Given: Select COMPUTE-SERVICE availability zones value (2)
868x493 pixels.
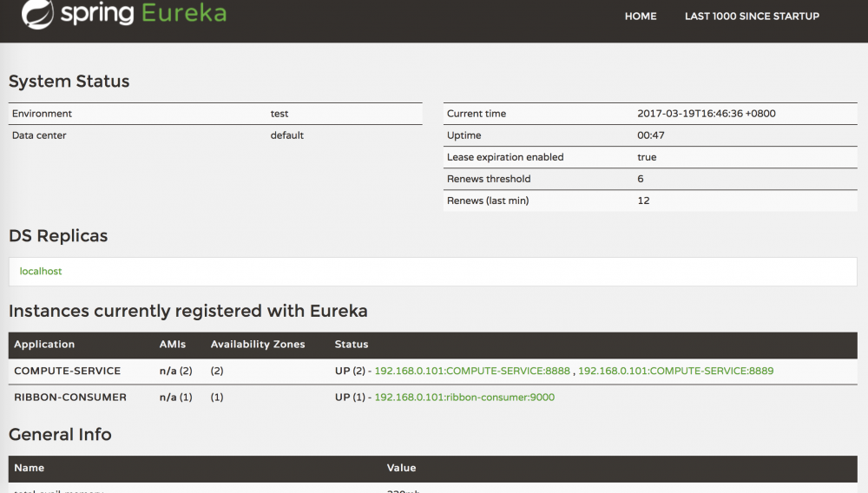Looking at the screenshot, I should tap(217, 371).
